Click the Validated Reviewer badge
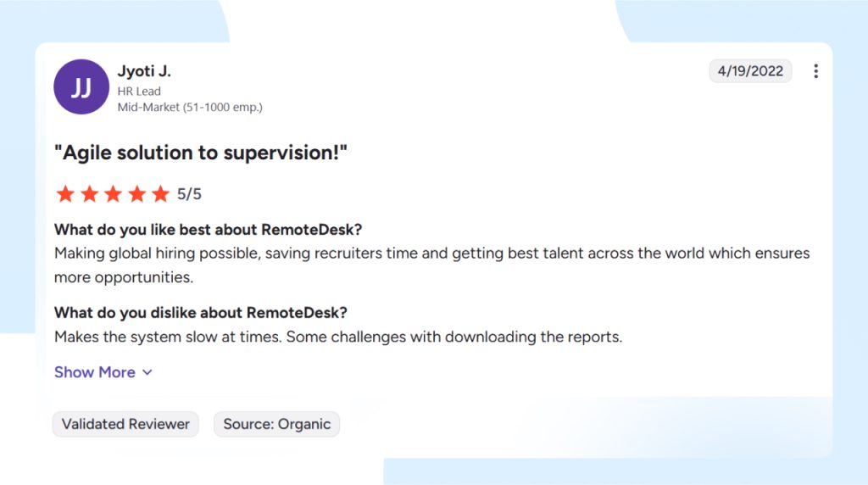 125,424
